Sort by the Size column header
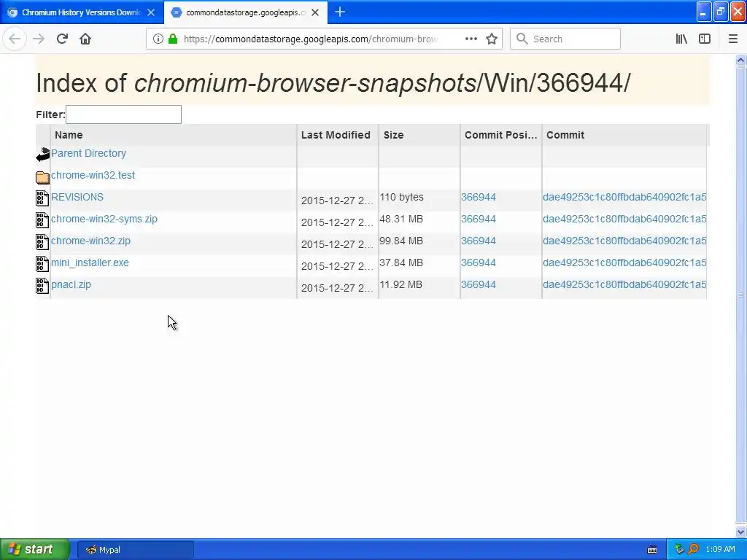Viewport: 747px width, 560px height. [419, 135]
